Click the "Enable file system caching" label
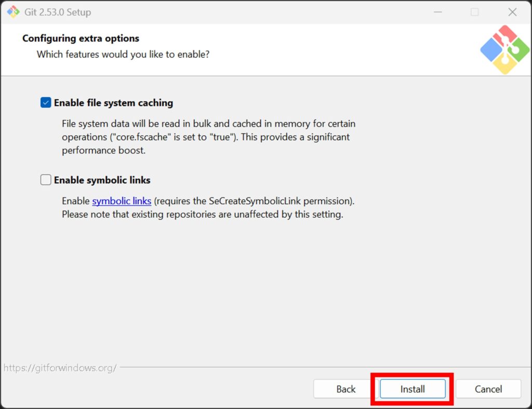Image resolution: width=532 pixels, height=409 pixels. (113, 103)
